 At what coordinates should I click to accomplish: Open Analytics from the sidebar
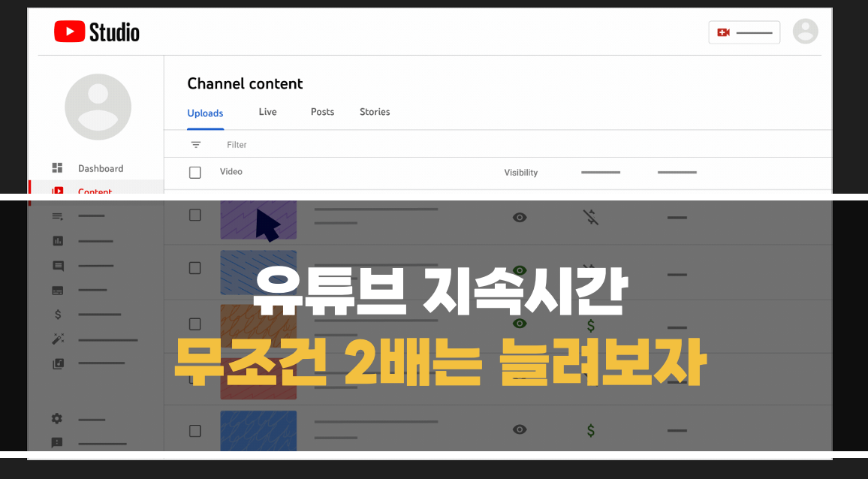57,241
